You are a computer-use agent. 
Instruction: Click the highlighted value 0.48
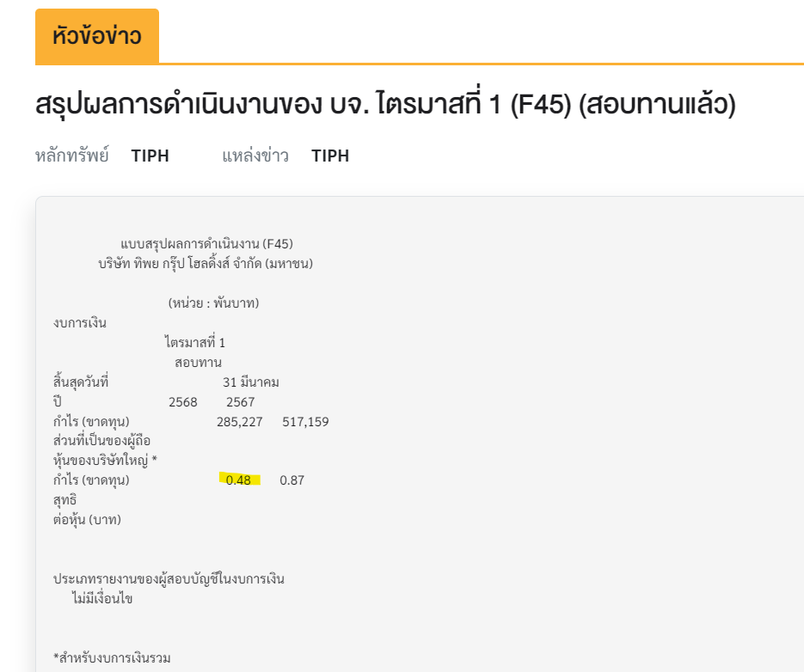(238, 480)
